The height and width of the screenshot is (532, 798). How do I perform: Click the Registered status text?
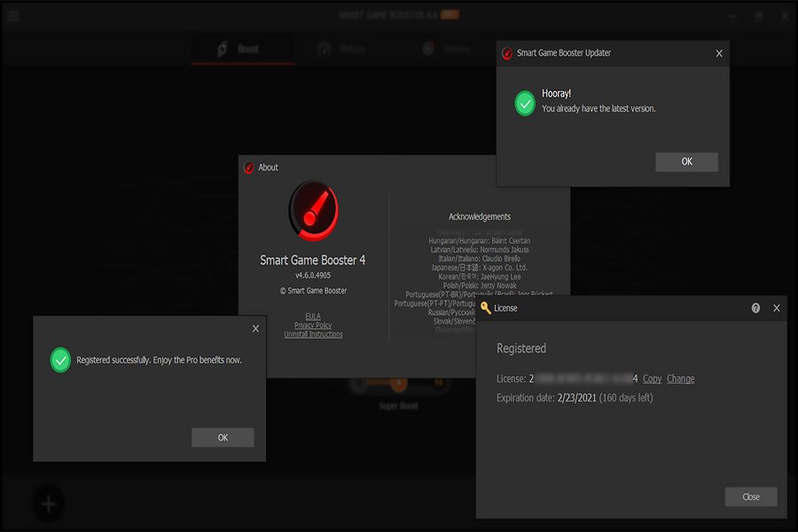(x=521, y=348)
